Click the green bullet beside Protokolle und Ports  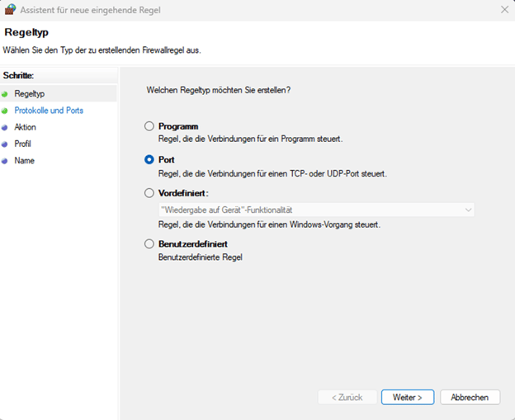click(x=5, y=111)
